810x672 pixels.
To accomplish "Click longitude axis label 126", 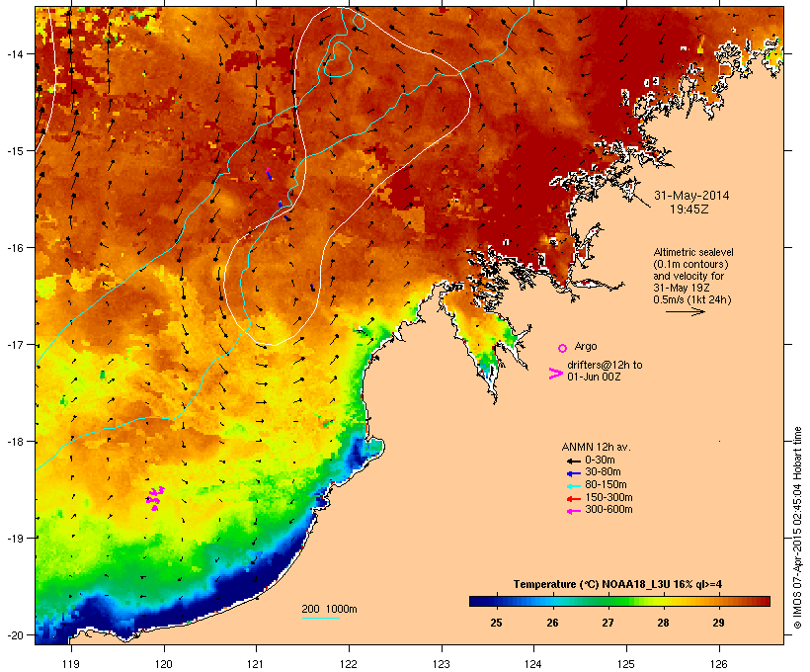I will [718, 664].
